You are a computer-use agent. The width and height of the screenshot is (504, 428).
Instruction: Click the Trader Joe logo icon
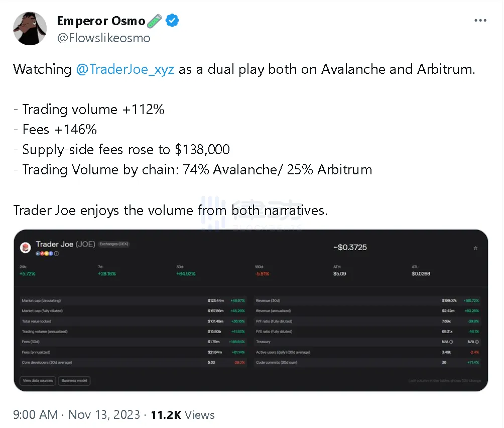point(25,247)
